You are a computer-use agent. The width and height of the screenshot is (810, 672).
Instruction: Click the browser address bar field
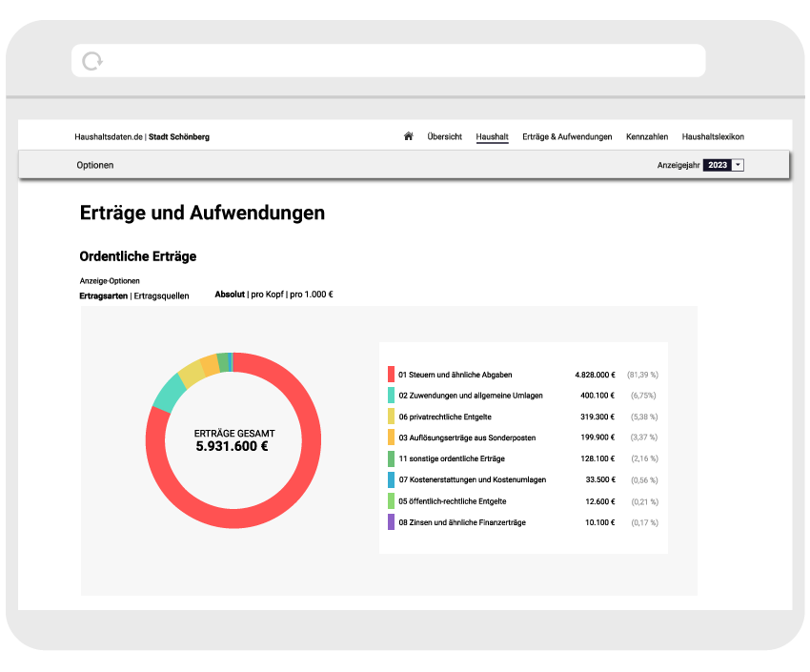coord(389,60)
